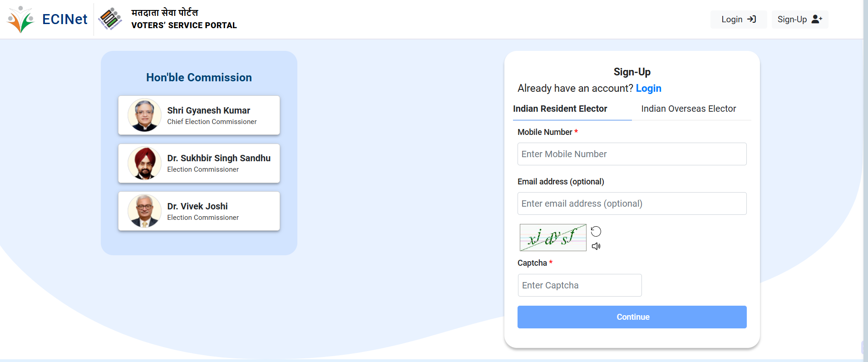The width and height of the screenshot is (868, 362).
Task: Click the captcha code image
Action: coord(552,238)
